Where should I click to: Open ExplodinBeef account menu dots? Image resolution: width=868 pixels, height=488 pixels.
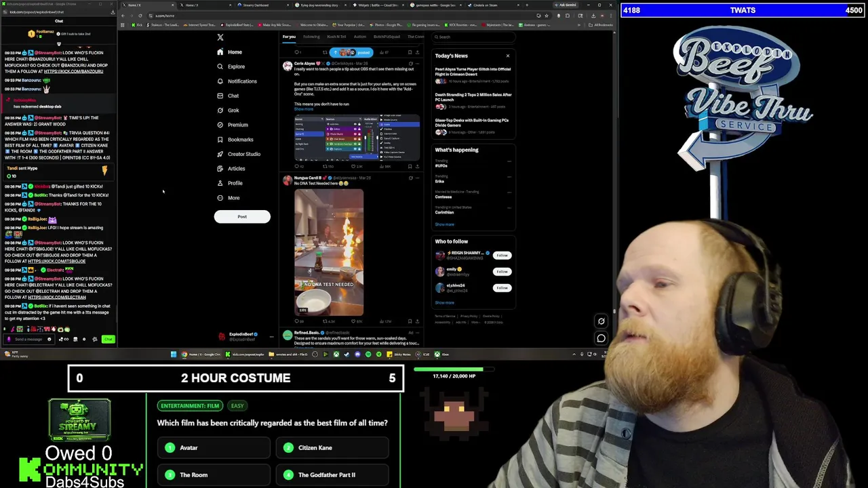(x=271, y=336)
